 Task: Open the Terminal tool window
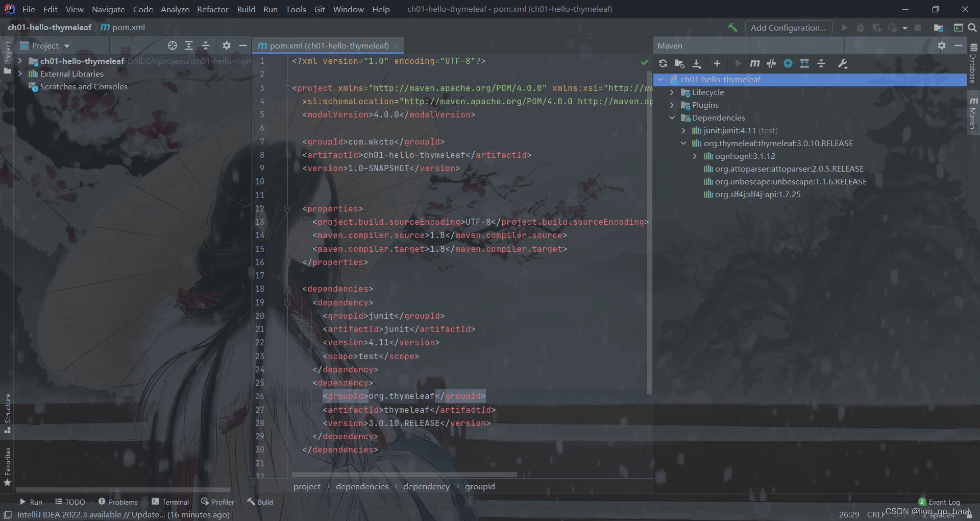(x=170, y=502)
